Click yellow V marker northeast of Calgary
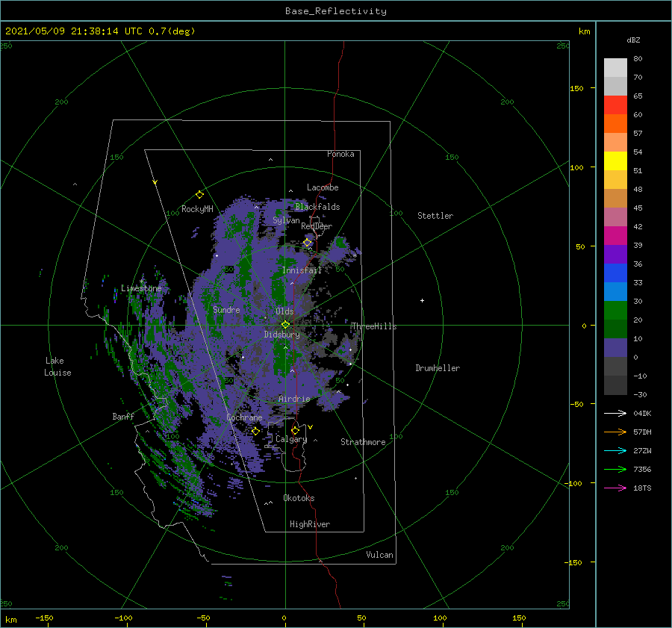This screenshot has width=672, height=628. click(x=310, y=427)
